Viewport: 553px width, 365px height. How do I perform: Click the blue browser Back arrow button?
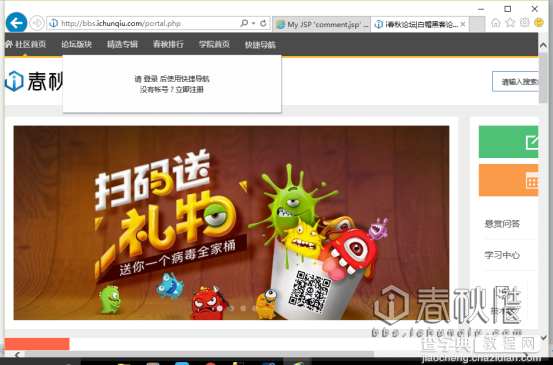point(16,23)
